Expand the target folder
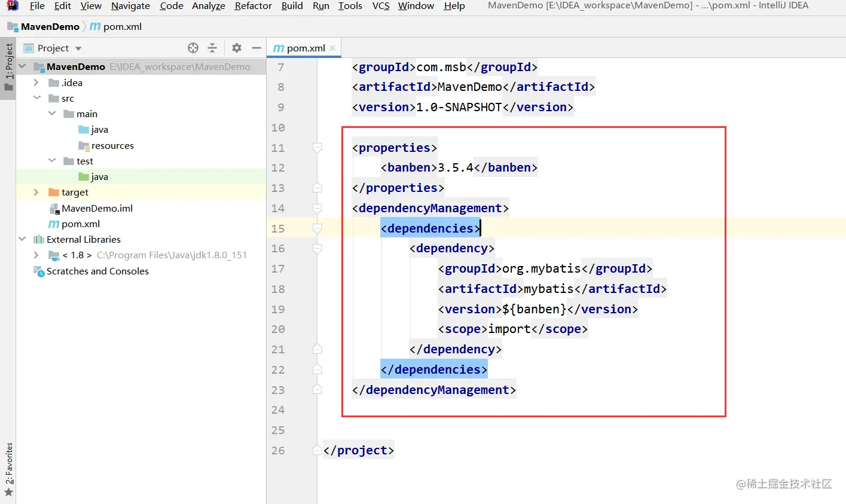Screen dimensions: 846x504 36,192
